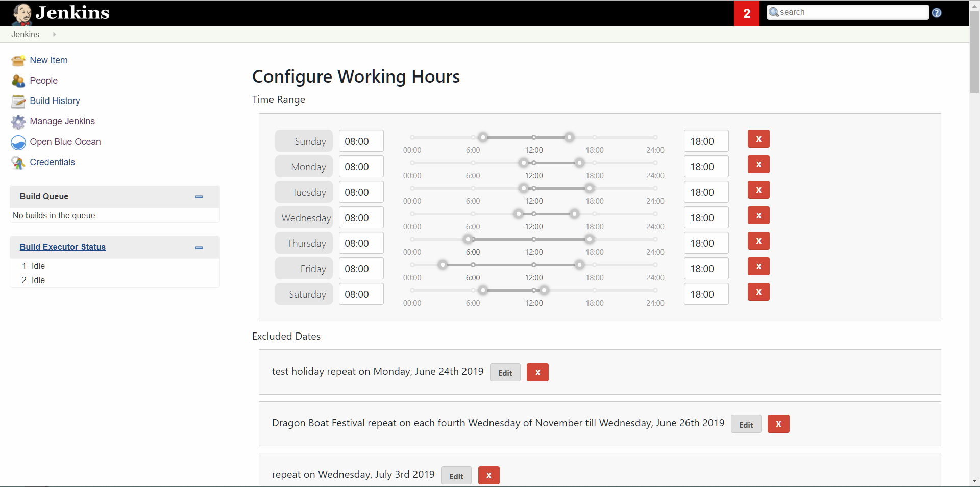Click the Jenkins breadcrumb link

click(x=25, y=34)
